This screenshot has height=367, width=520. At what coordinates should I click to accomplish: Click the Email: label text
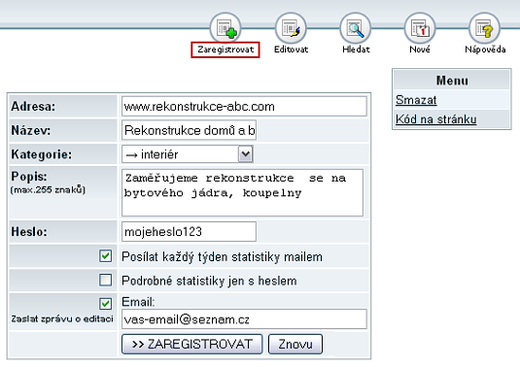pos(138,302)
